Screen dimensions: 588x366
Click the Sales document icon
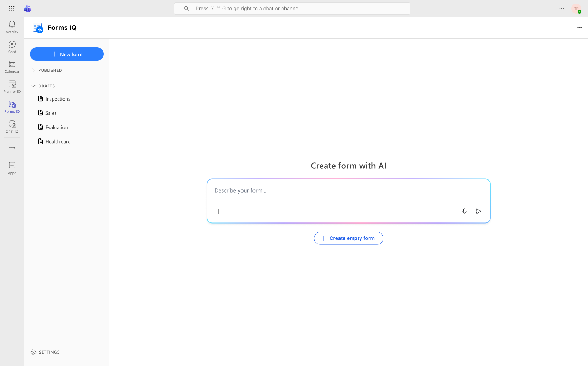40,113
